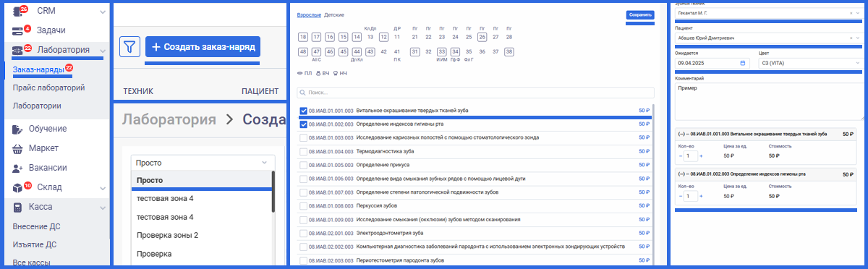This screenshot has height=269, width=868.
Task: Select the ПЛ eye icon option
Action: click(x=300, y=74)
